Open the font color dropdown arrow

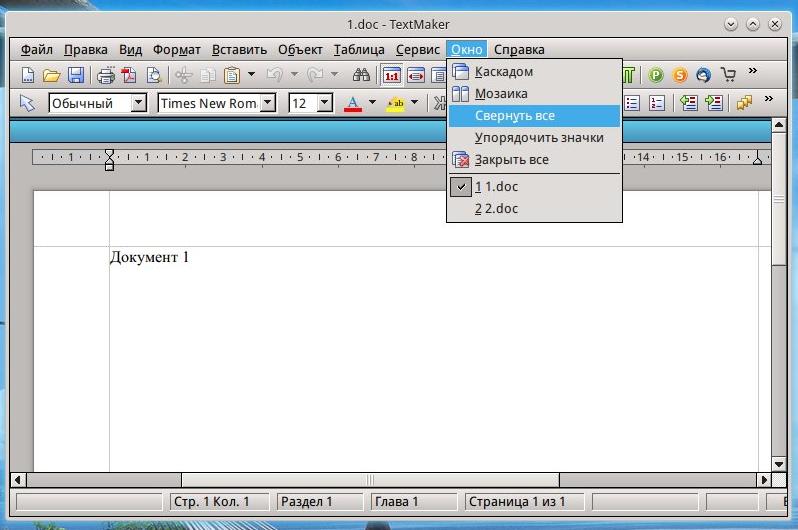(372, 102)
